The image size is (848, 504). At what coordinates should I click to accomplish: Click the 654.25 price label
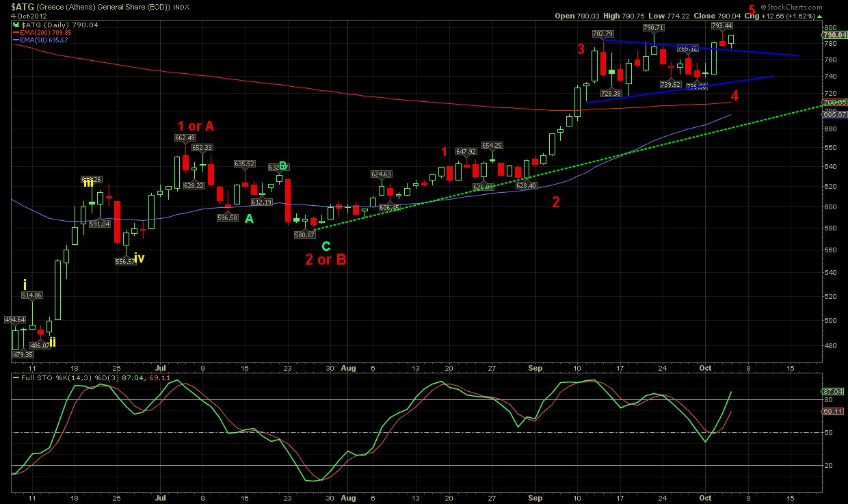(x=492, y=145)
